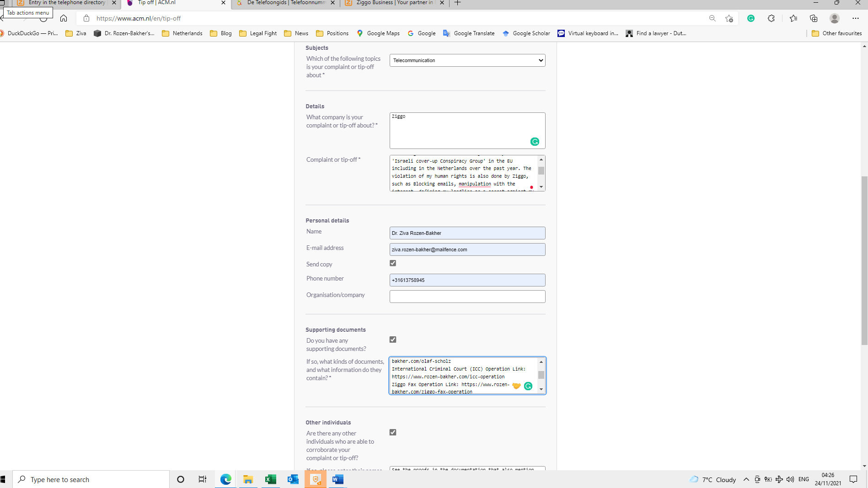Open the Google bookmark

coord(421,33)
